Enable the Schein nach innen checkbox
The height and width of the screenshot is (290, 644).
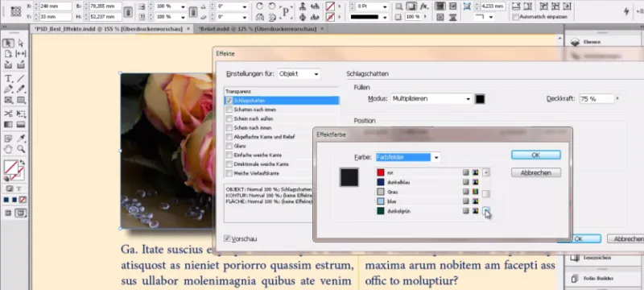(229, 128)
